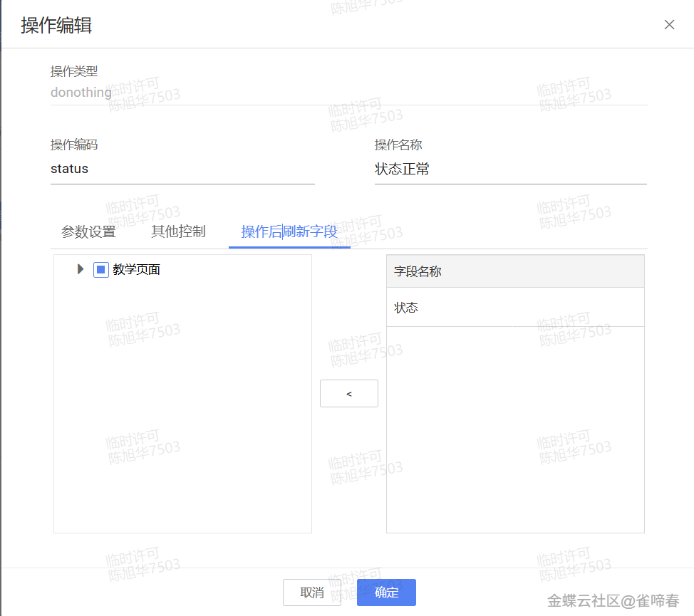Select the 操作后刷新字段 tab
The height and width of the screenshot is (616, 694).
[289, 231]
